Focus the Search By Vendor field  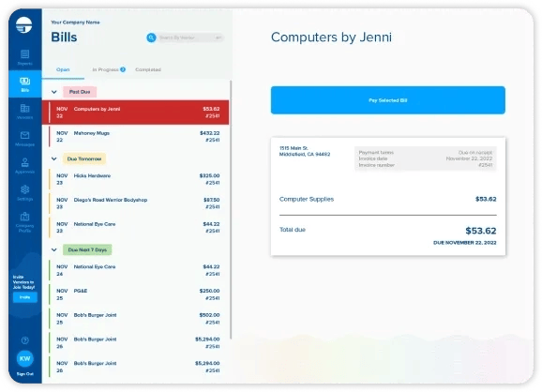coord(190,38)
